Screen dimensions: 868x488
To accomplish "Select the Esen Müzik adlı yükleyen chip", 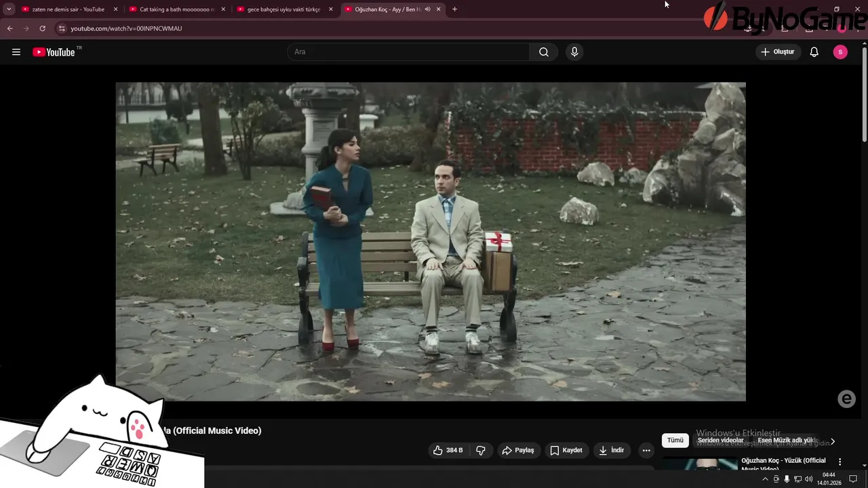I will click(x=787, y=441).
